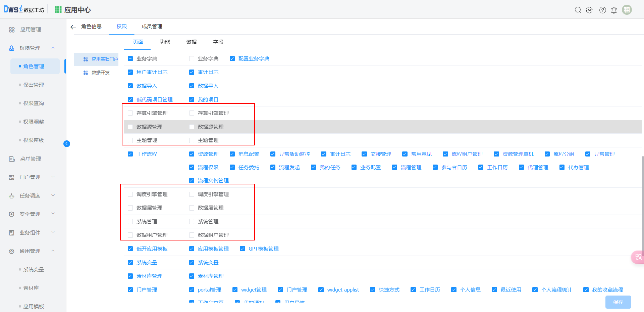The width and height of the screenshot is (644, 312).
Task: Click the floating translate widget icon
Action: click(x=638, y=257)
